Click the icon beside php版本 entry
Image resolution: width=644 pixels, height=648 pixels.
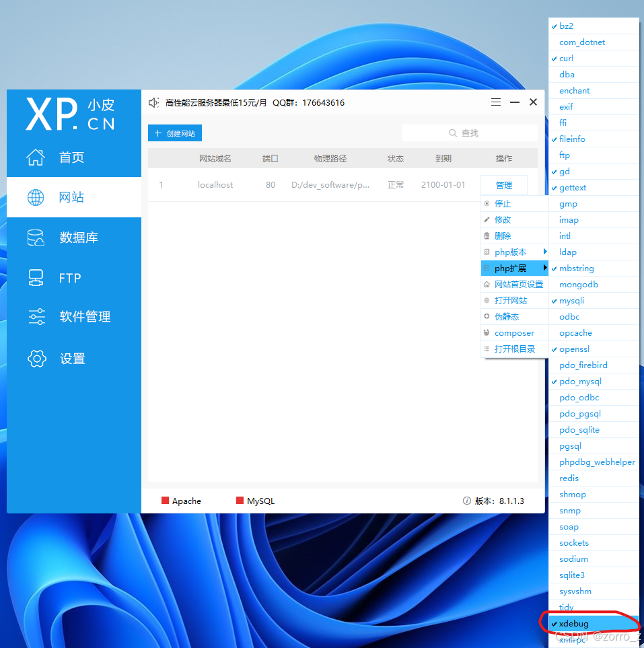(x=487, y=252)
